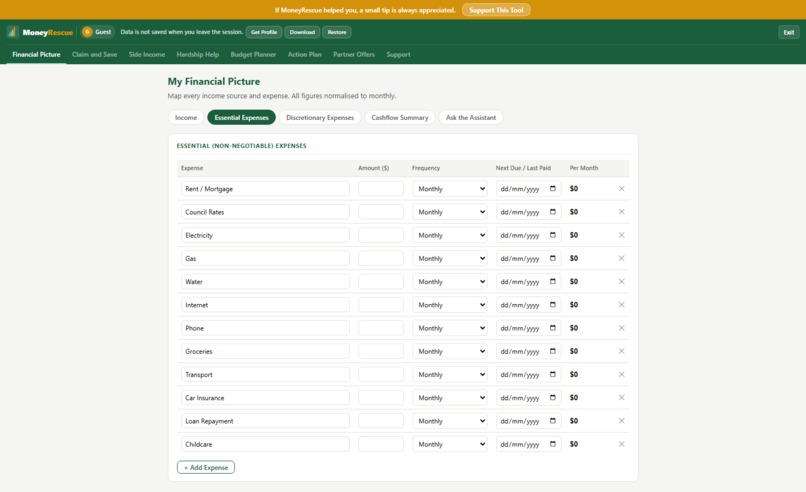Screen dimensions: 806x492
Task: Open frequency dropdown for Council Rates
Action: (450, 212)
